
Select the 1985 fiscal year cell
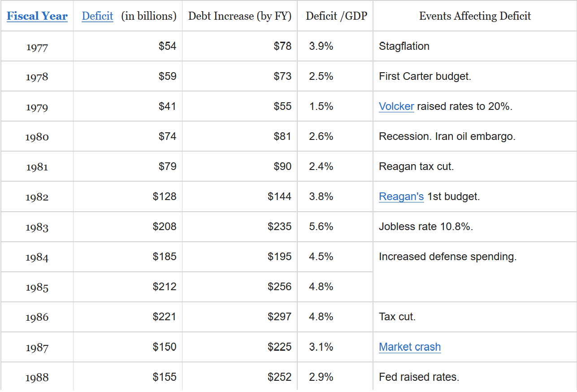(37, 287)
